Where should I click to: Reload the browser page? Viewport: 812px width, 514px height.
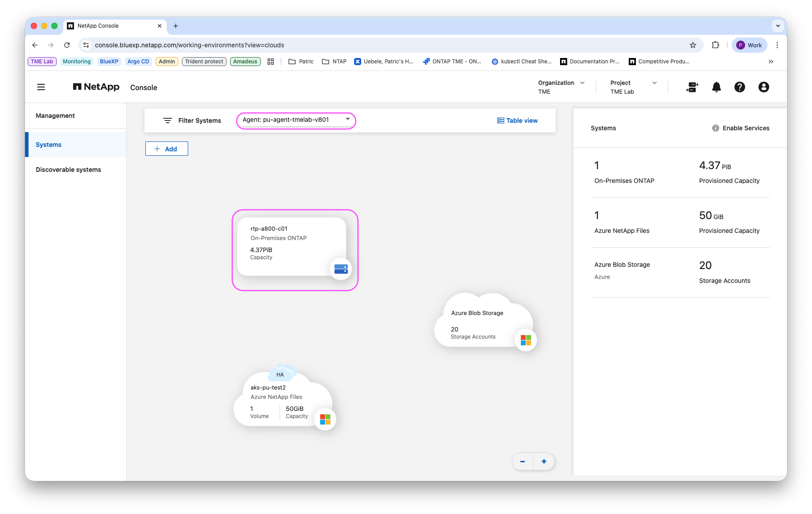click(x=67, y=45)
